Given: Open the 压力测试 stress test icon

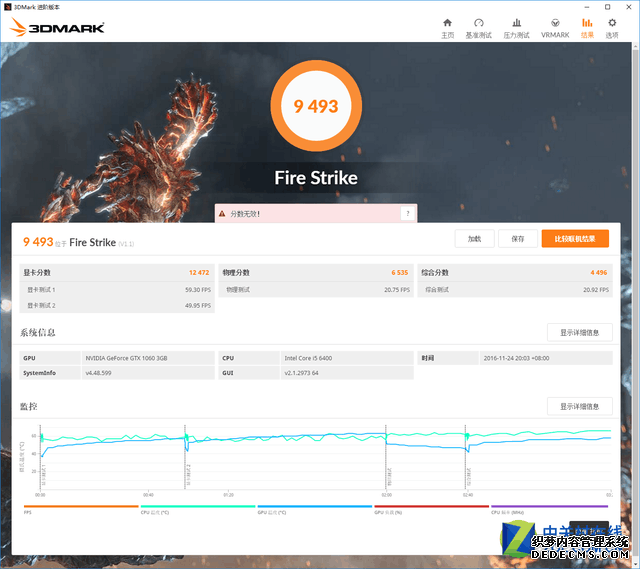Looking at the screenshot, I should pos(516,22).
